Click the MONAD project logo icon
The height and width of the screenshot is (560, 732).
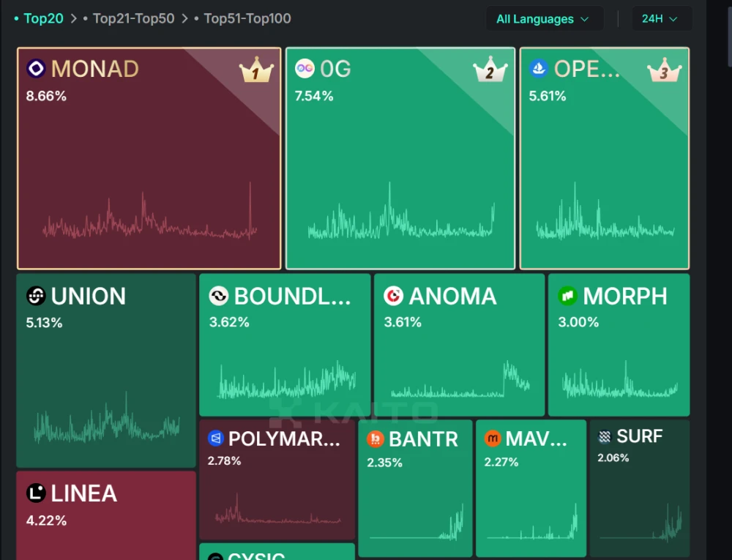(36, 69)
